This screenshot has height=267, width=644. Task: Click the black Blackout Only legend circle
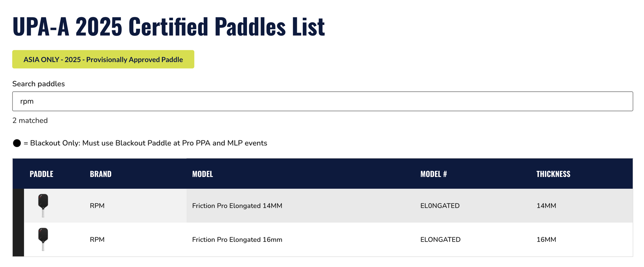[x=17, y=143]
